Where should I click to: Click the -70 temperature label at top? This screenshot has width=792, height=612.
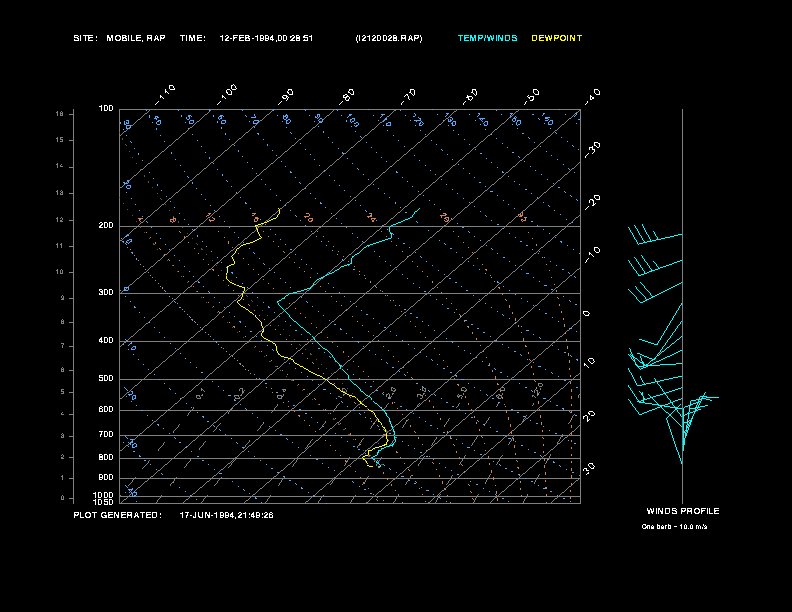tap(408, 97)
